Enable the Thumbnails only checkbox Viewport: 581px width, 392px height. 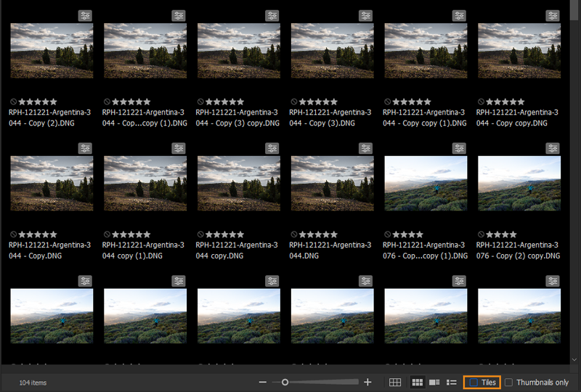pos(509,383)
